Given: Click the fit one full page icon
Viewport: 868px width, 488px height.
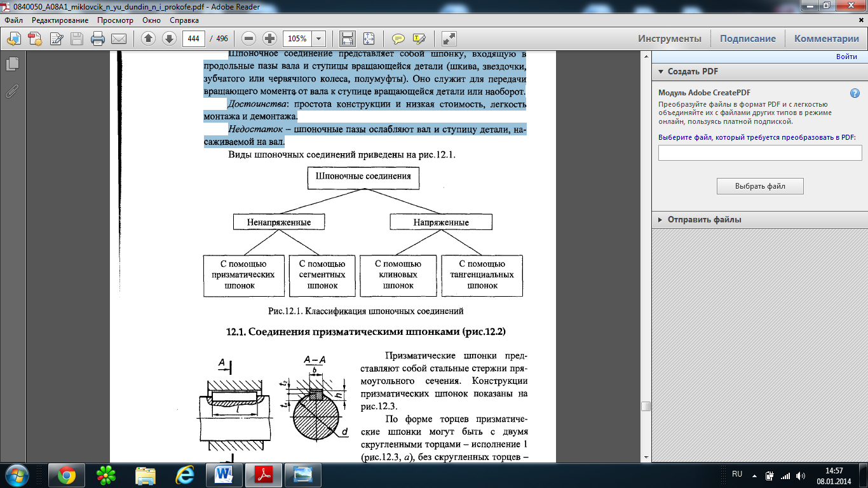Looking at the screenshot, I should [x=369, y=39].
